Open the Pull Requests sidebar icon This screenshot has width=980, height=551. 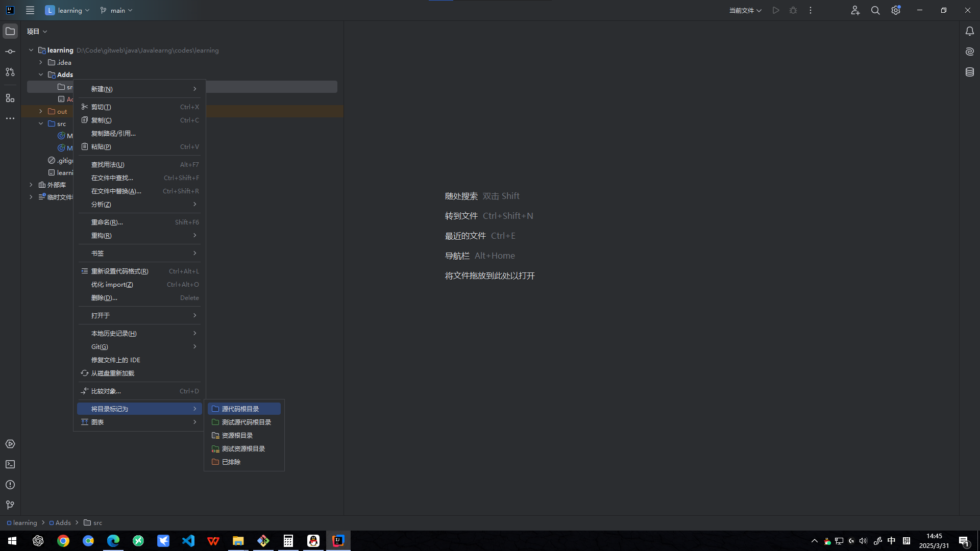click(x=10, y=72)
